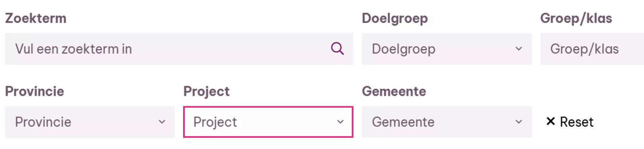Click the Groep/klas heading label

point(576,18)
